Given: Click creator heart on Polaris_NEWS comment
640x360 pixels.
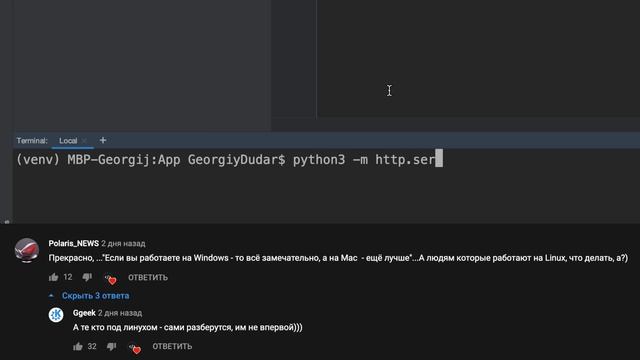Looking at the screenshot, I should 110,279.
